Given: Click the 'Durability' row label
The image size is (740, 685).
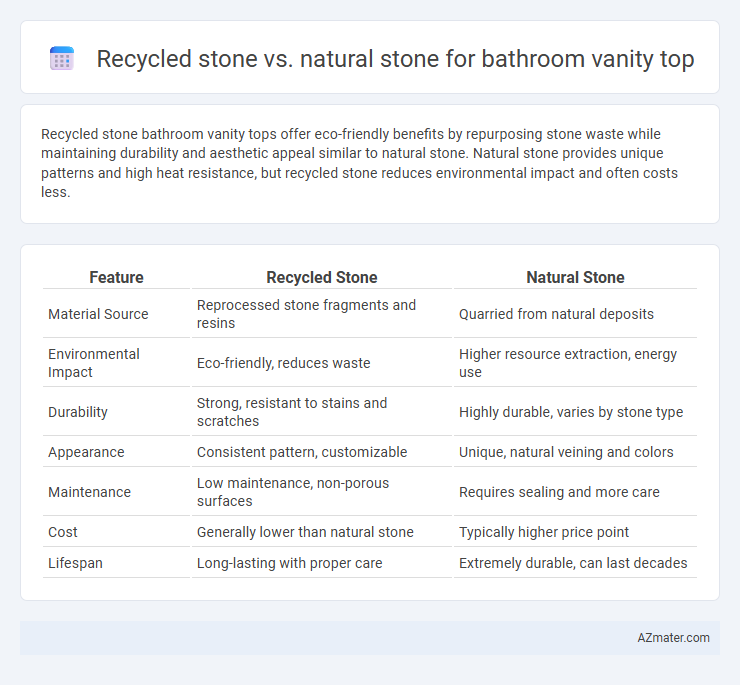Looking at the screenshot, I should (x=78, y=412).
